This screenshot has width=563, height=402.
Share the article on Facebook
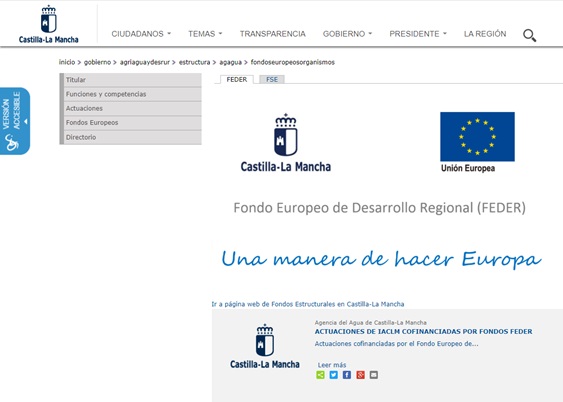347,375
